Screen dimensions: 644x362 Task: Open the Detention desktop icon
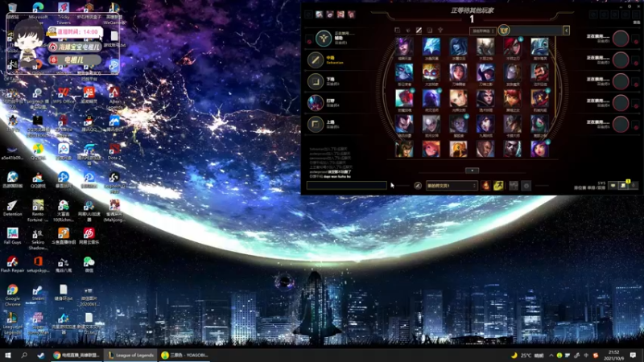(x=12, y=208)
